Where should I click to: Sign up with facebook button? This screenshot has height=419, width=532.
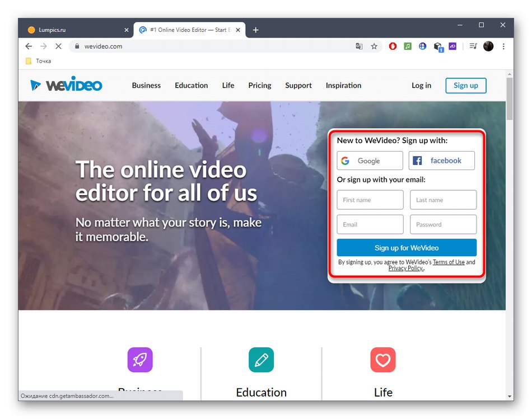tap(441, 161)
